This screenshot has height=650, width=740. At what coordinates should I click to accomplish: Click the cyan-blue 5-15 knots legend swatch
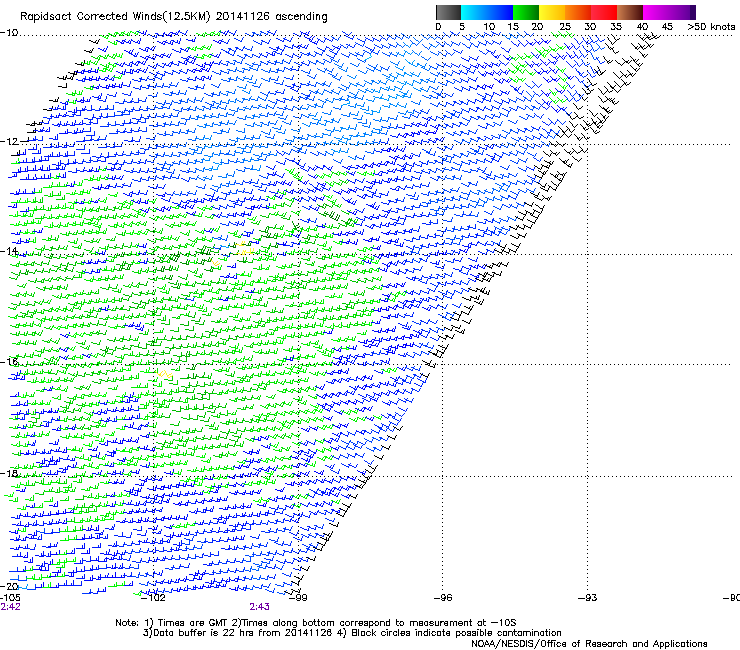click(x=487, y=12)
